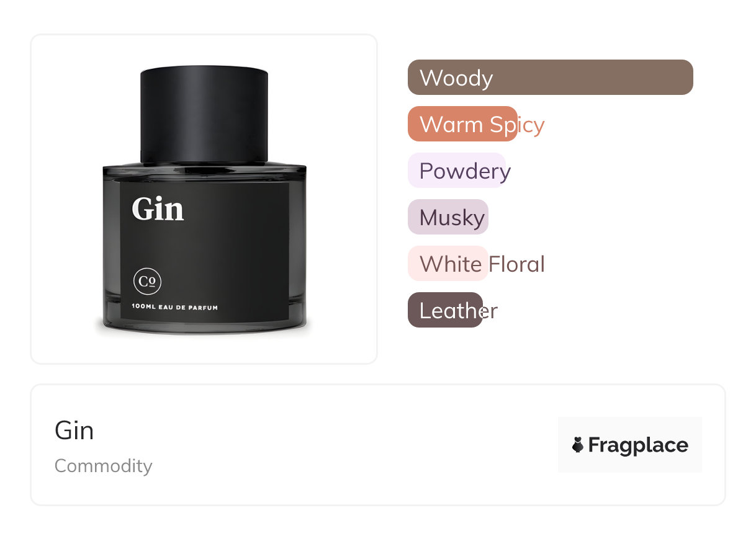Click the Woody label text
The height and width of the screenshot is (536, 756).
[456, 78]
